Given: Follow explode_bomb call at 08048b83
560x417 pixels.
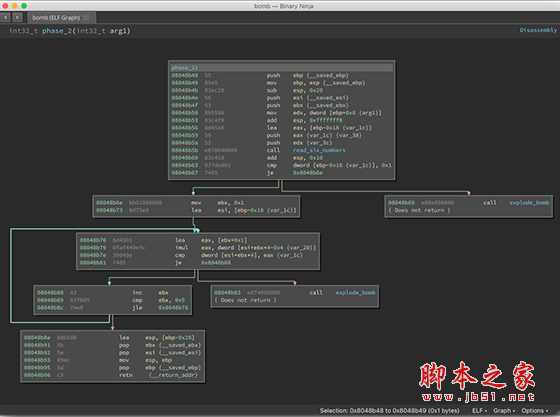Looking at the screenshot, I should (355, 292).
